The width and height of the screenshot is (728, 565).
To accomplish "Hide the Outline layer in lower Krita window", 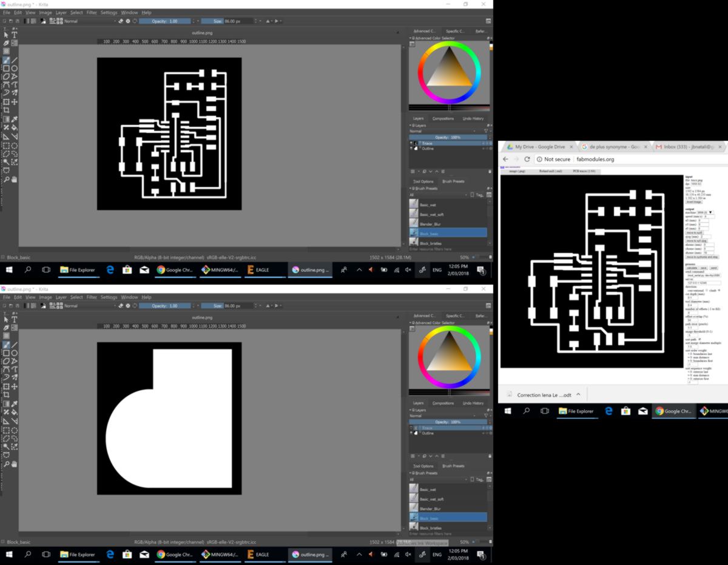I will (411, 433).
